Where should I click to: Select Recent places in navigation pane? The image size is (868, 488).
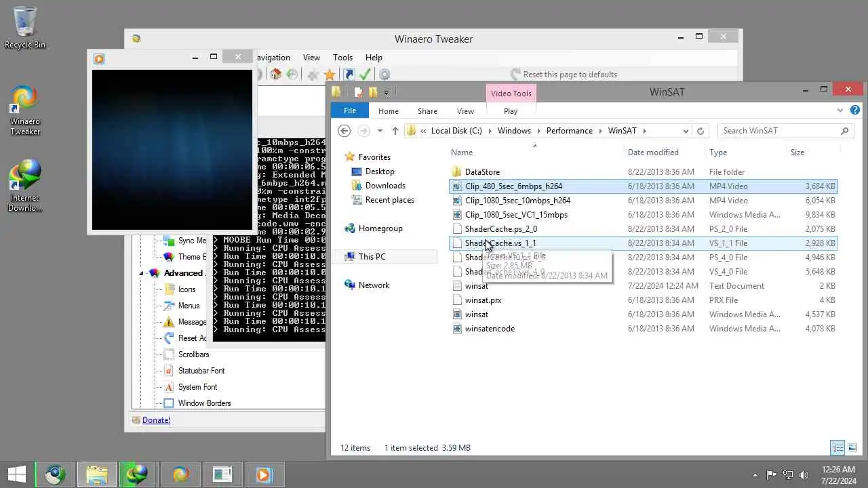pos(390,200)
